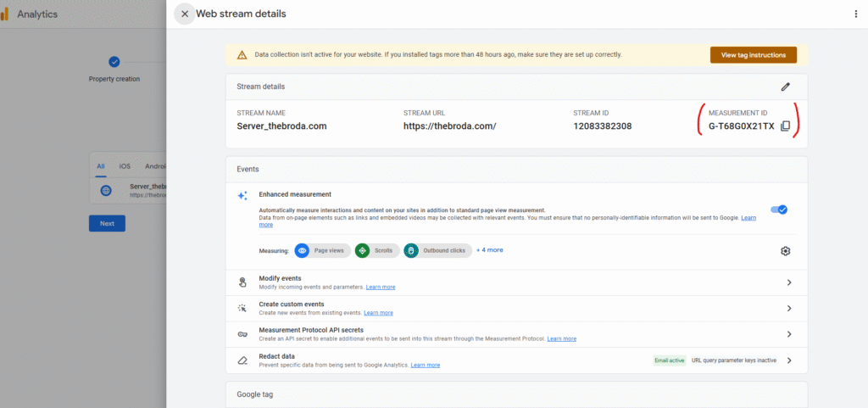The image size is (868, 408).
Task: Click the Next button
Action: tap(107, 224)
